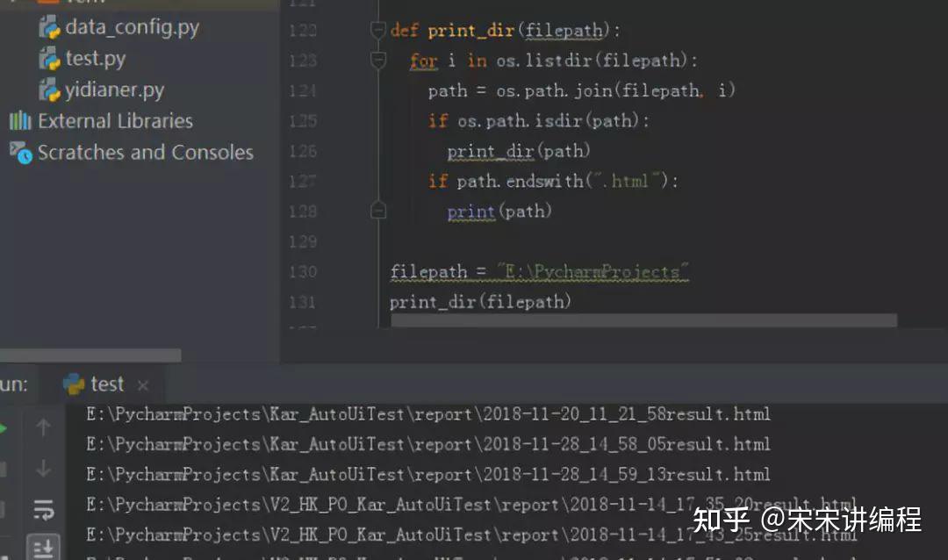This screenshot has height=560, width=948.
Task: Open yidianer.py in the project tree
Action: click(114, 90)
